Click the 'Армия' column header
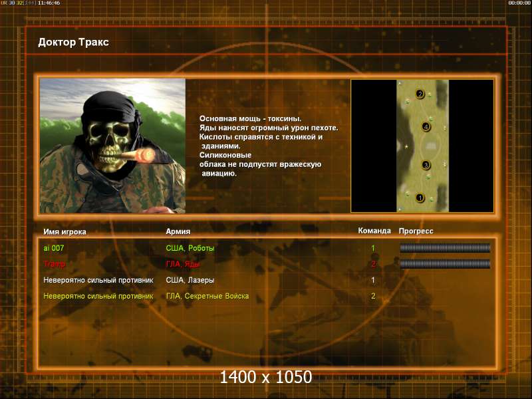 pyautogui.click(x=178, y=231)
